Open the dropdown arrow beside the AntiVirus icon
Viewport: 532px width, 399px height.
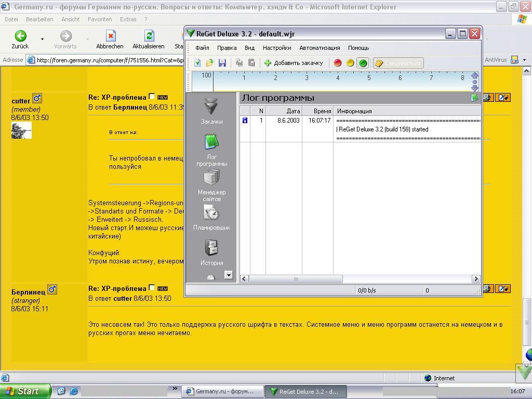click(525, 60)
